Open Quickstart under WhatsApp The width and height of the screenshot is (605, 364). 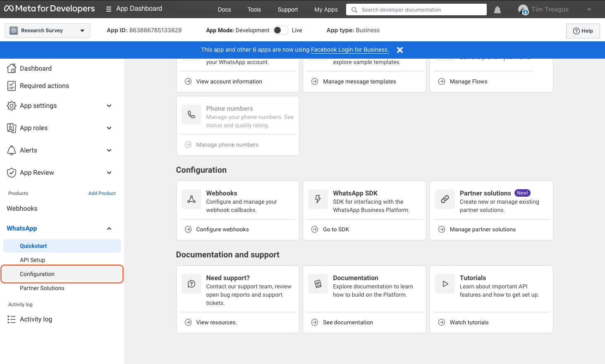pos(62,246)
